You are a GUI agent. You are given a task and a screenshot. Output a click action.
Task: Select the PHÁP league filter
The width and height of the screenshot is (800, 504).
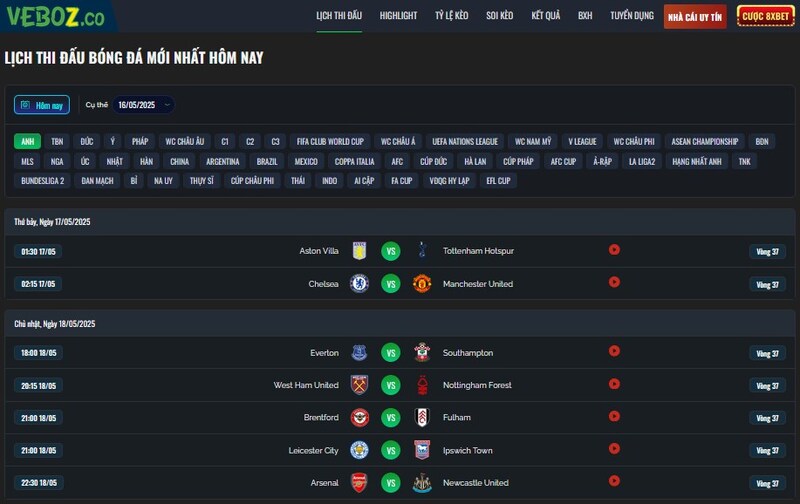(140, 141)
